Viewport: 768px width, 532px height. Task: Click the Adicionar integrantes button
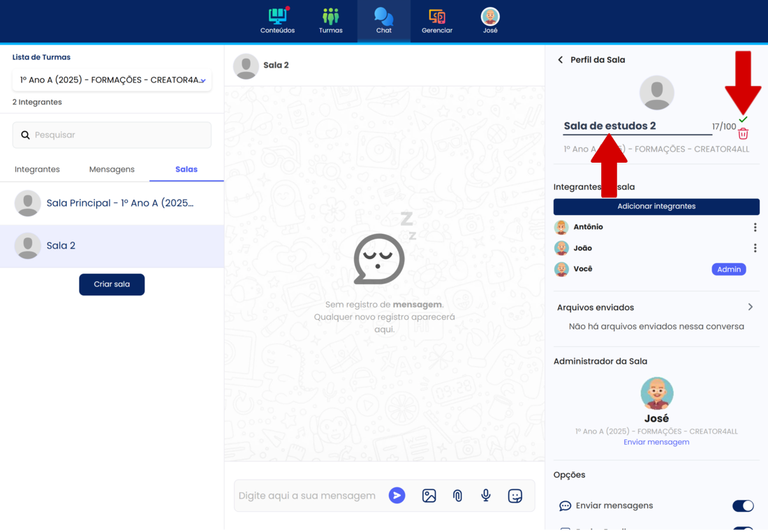click(x=656, y=207)
